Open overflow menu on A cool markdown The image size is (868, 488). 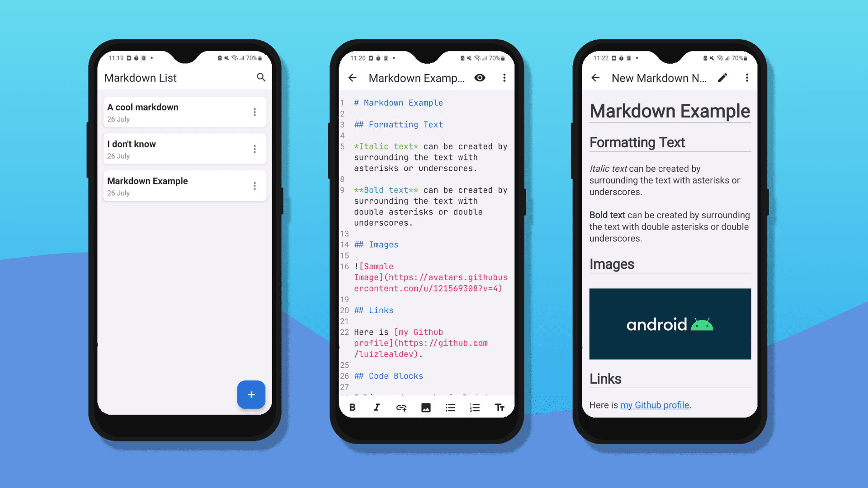click(x=255, y=112)
